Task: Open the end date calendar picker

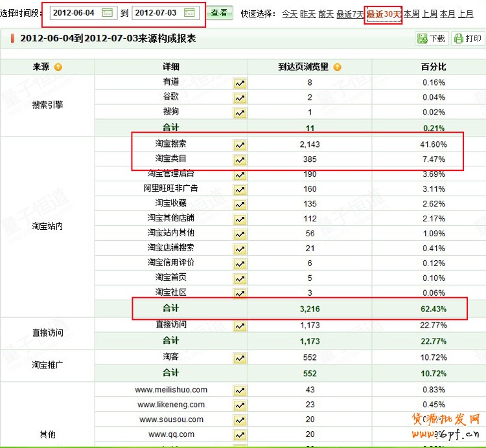Action: (x=189, y=13)
